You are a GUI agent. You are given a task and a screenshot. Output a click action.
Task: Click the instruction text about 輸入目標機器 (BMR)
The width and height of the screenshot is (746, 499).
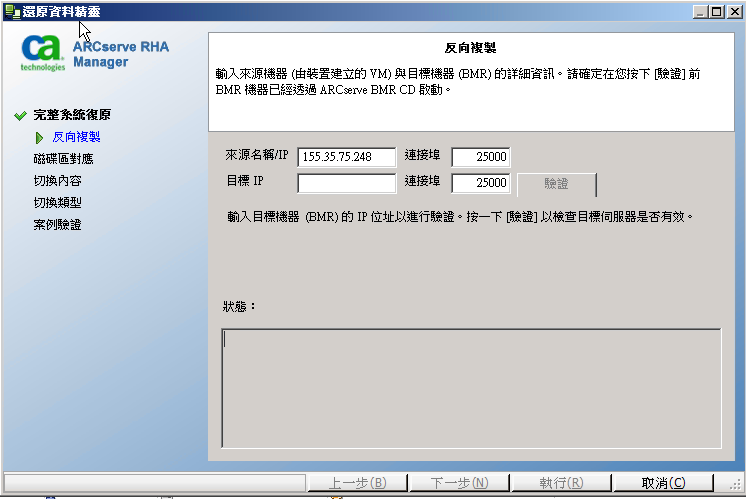pos(460,217)
